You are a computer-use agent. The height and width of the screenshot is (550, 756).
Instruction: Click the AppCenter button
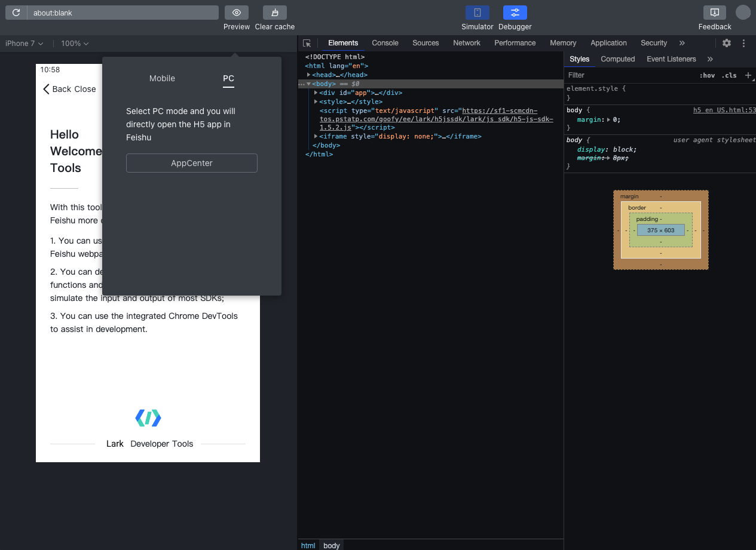[x=192, y=163]
